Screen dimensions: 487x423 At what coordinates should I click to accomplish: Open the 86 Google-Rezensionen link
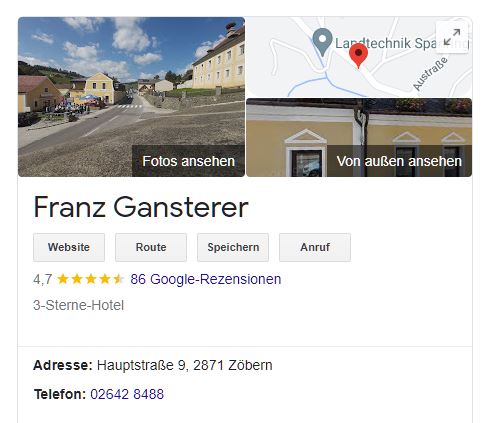pyautogui.click(x=206, y=279)
